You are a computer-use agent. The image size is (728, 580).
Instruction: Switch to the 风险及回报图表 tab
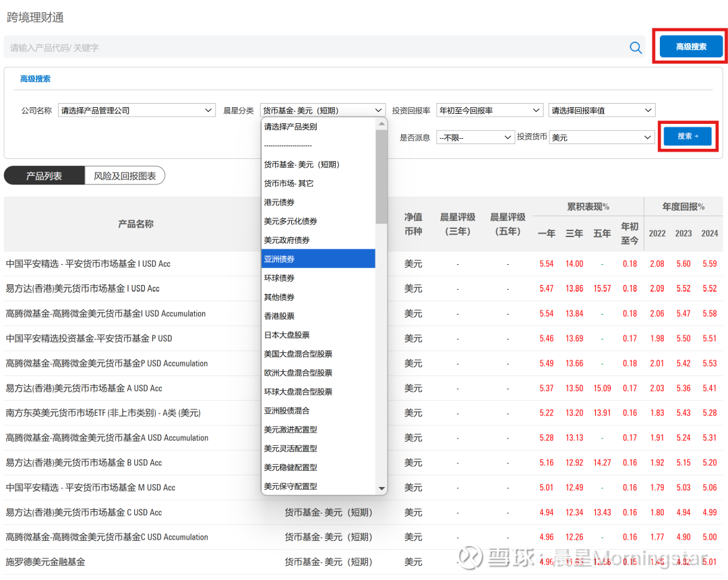pyautogui.click(x=125, y=175)
